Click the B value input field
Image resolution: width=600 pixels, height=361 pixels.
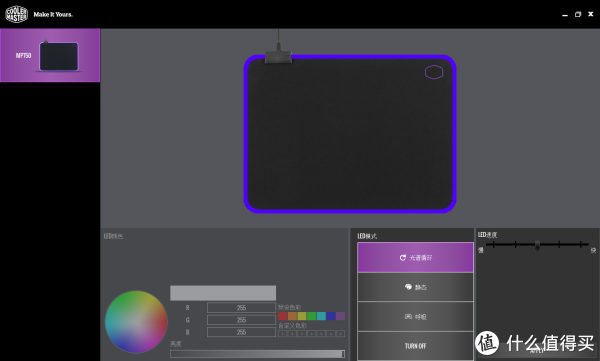pyautogui.click(x=241, y=332)
